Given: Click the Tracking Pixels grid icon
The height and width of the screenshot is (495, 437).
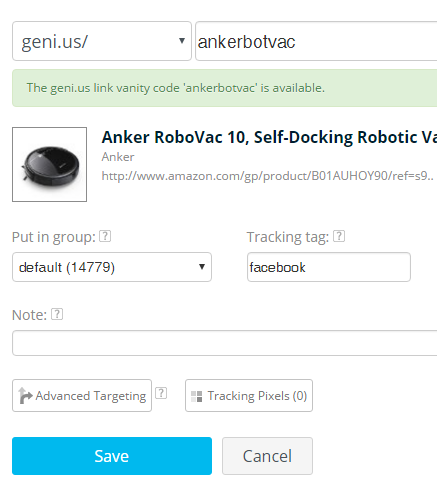Looking at the screenshot, I should coord(196,396).
